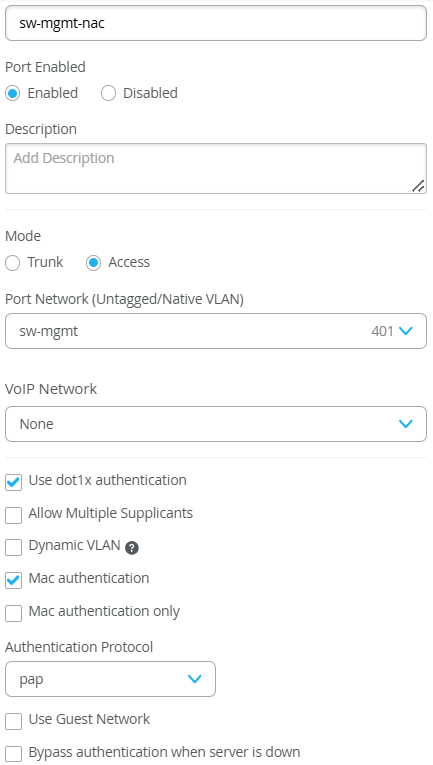Click the Description box resize handle
The height and width of the screenshot is (765, 433).
pos(418,186)
